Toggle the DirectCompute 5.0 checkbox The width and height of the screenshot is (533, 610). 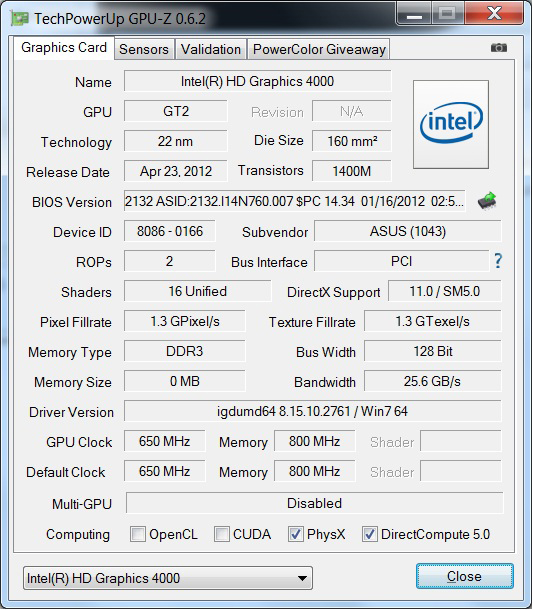(x=370, y=534)
